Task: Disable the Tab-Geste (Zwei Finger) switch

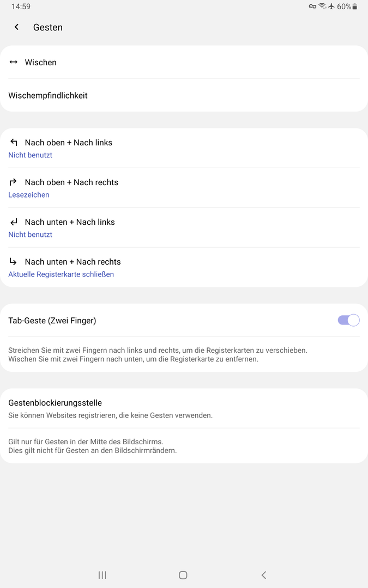Action: pyautogui.click(x=348, y=320)
